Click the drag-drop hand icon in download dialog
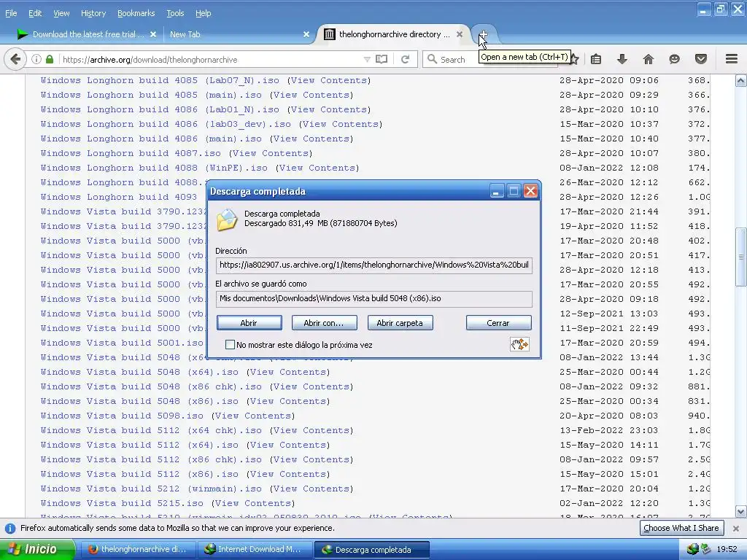 coord(519,344)
